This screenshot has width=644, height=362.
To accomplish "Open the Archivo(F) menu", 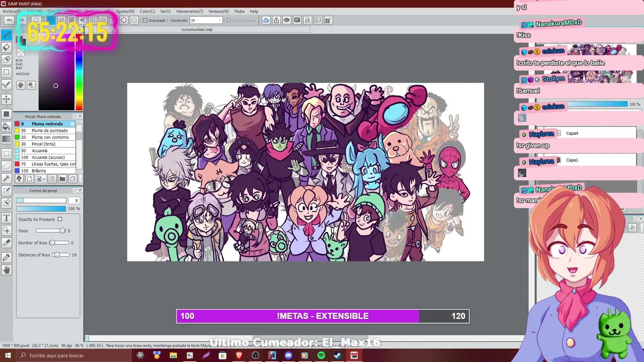I will 12,11.
